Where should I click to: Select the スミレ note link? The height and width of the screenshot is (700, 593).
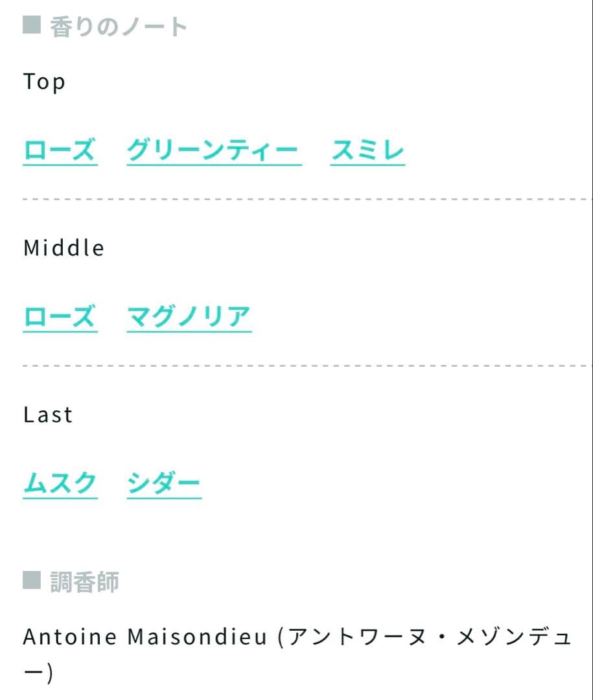coord(367,152)
